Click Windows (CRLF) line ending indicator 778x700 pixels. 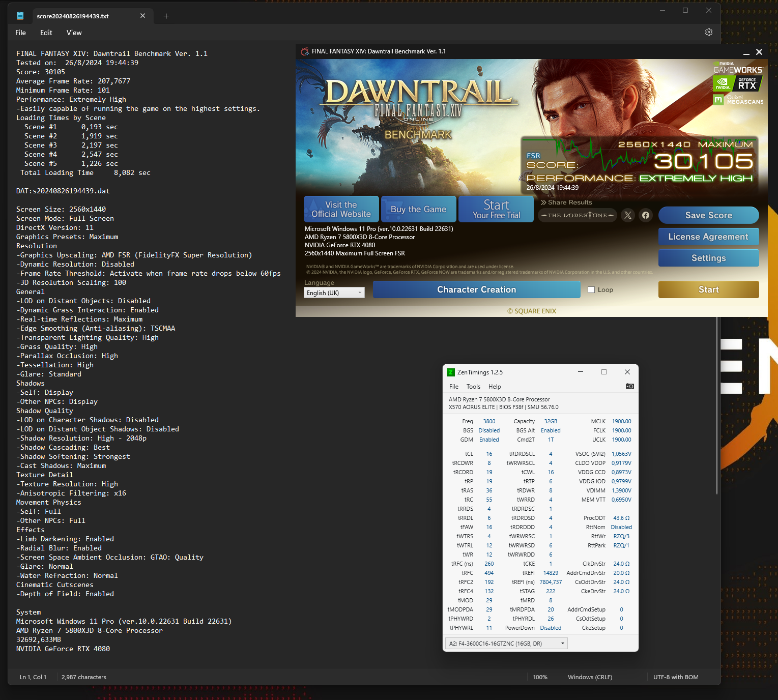(x=590, y=677)
